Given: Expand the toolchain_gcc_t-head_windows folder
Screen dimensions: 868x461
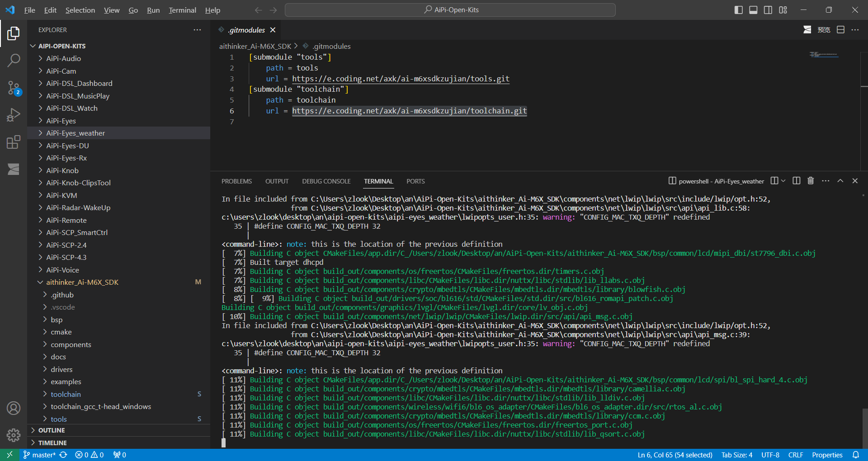Looking at the screenshot, I should point(118,407).
